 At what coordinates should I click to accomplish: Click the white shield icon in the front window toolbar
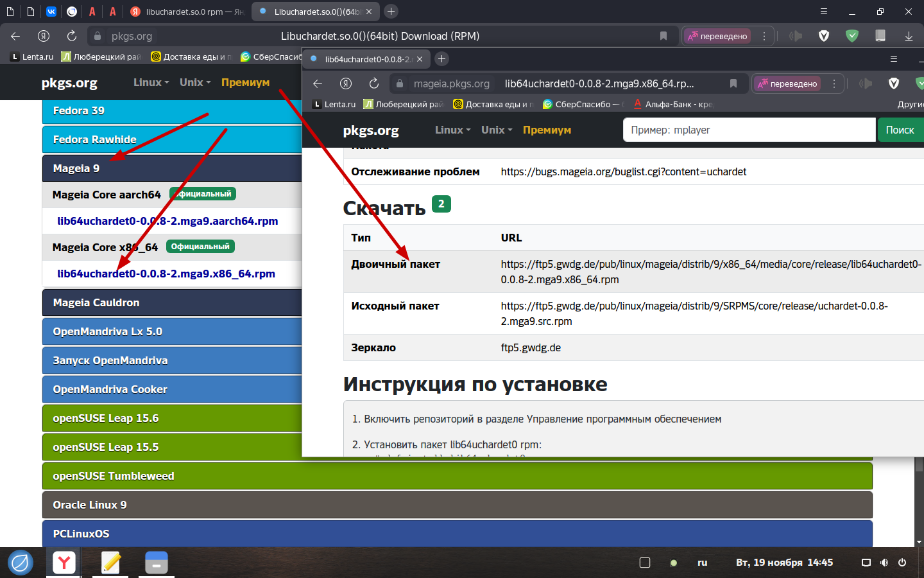coord(894,83)
